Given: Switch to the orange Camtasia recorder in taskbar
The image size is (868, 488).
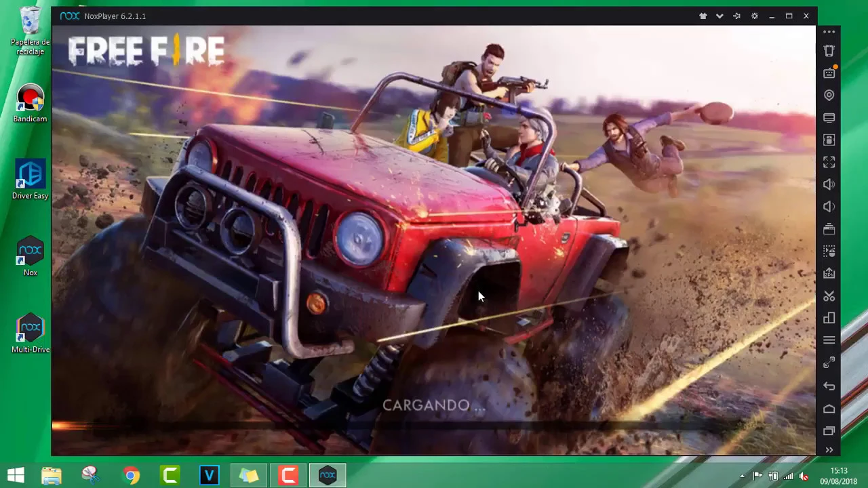Looking at the screenshot, I should pos(288,475).
